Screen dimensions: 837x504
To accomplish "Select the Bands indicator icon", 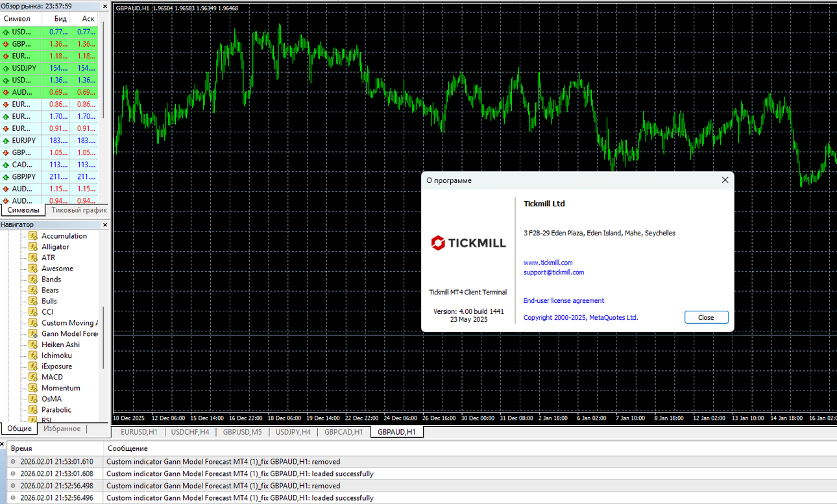I will 33,280.
